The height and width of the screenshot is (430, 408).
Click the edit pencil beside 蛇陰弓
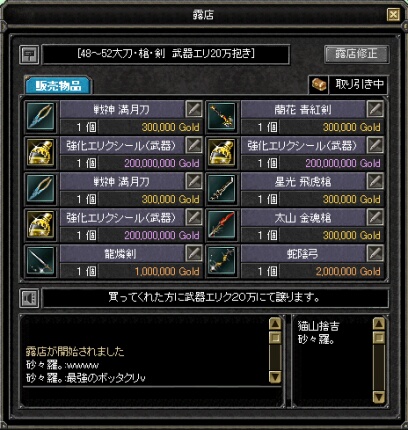click(x=375, y=253)
